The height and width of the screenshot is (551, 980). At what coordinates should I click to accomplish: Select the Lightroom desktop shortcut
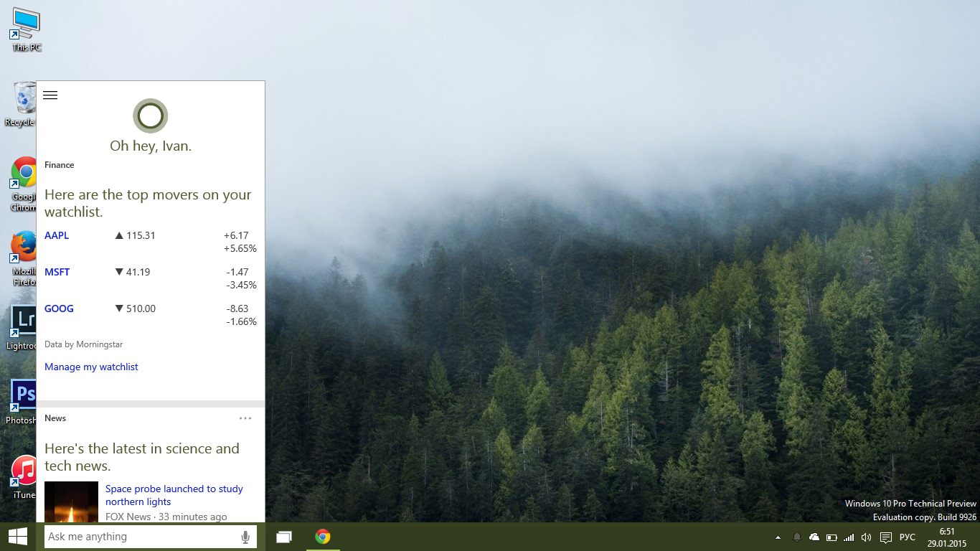point(22,328)
